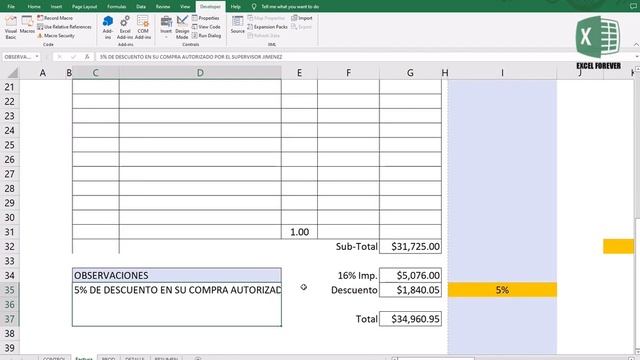Screen dimensions: 640x360
Task: Click the horizontal scrollbar
Action: pos(436,358)
